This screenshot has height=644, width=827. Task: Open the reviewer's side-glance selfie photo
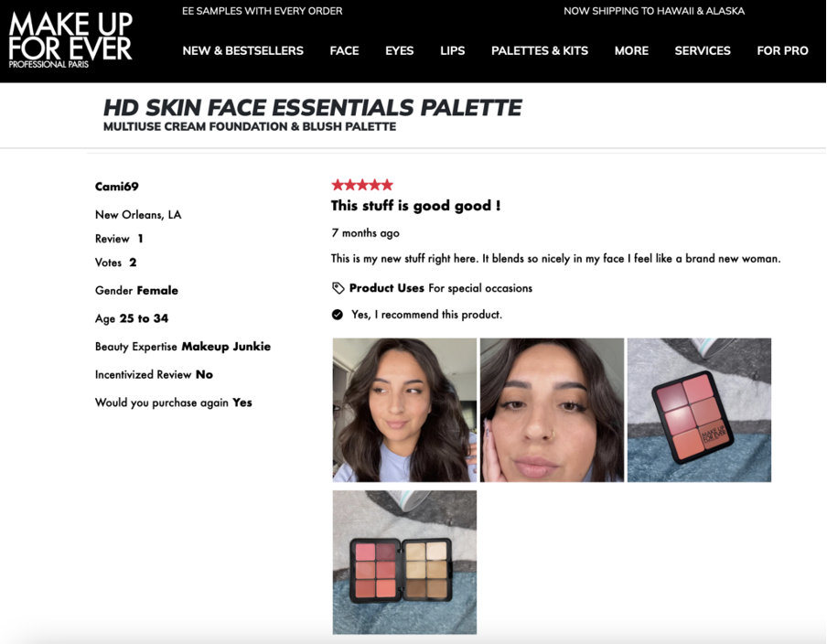(404, 410)
